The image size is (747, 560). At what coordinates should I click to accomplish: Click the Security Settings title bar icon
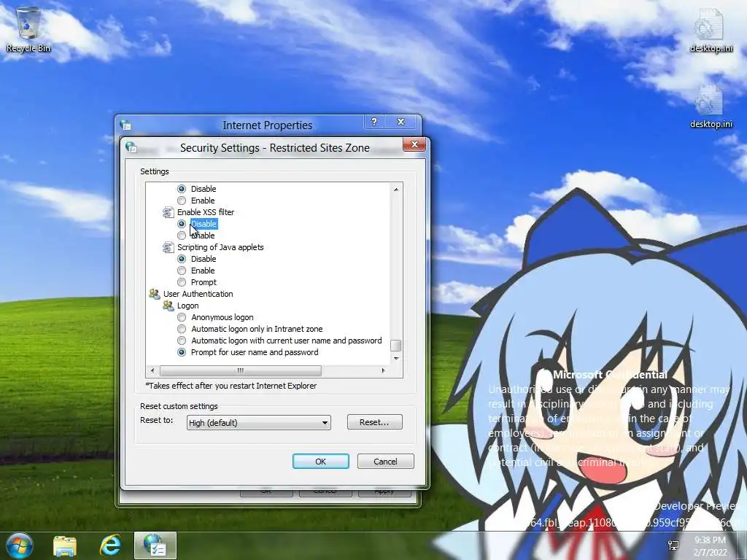[x=131, y=147]
